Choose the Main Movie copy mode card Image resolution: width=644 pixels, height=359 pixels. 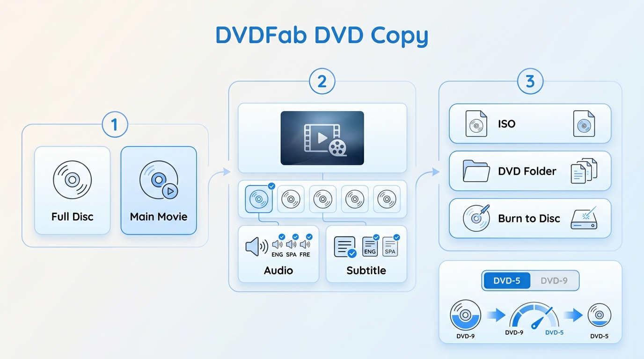[x=159, y=190]
